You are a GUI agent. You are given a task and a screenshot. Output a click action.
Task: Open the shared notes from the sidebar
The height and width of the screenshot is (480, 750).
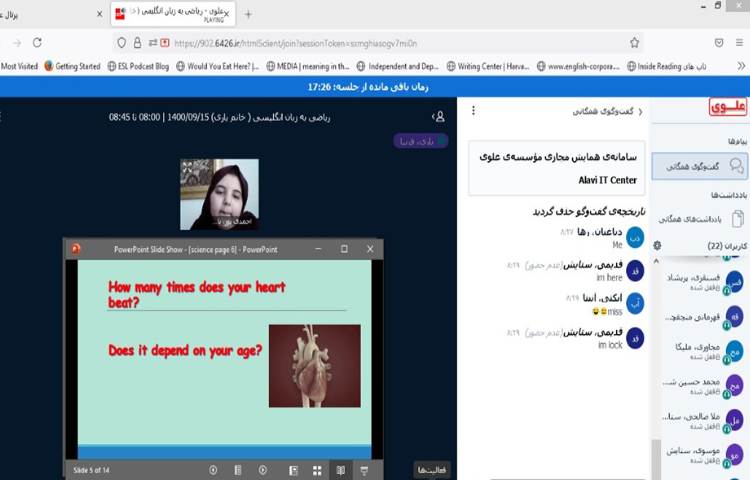[x=699, y=218]
